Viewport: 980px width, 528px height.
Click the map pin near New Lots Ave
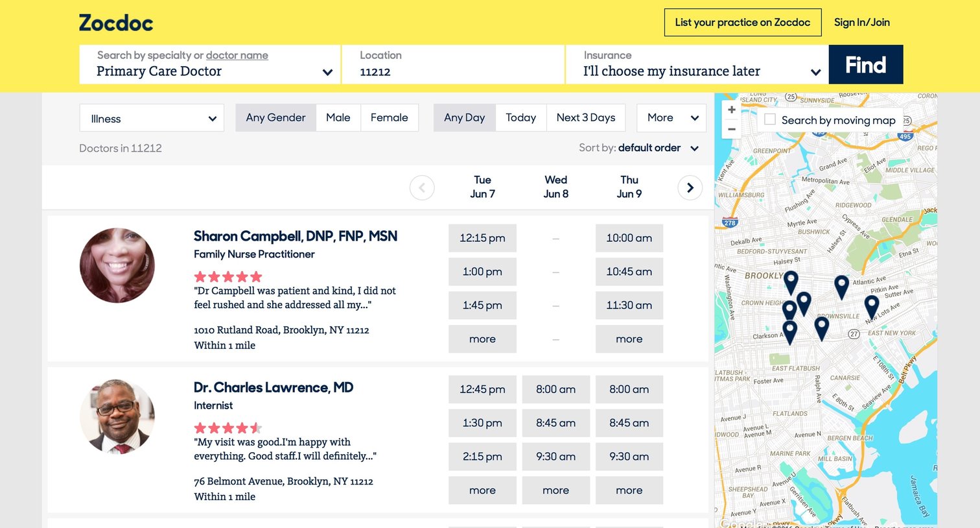(x=872, y=306)
